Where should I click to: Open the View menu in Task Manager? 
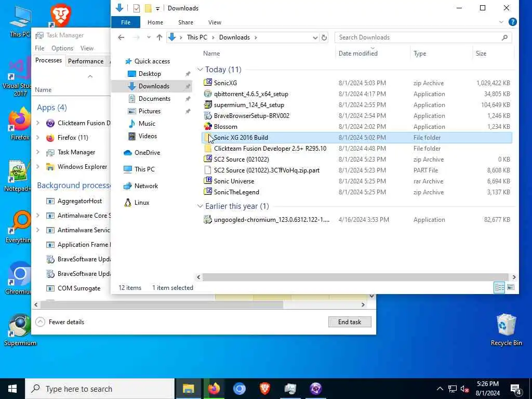[87, 48]
